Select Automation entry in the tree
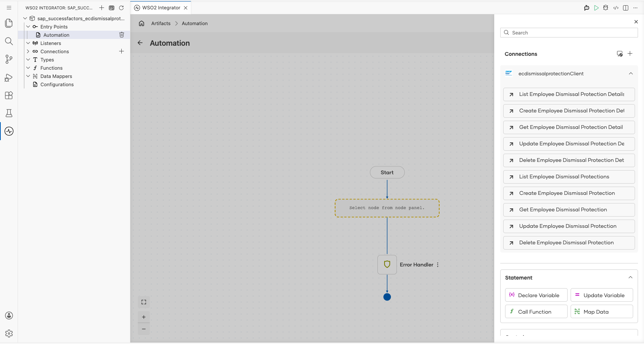Screen dimensions: 644x344 pos(56,35)
